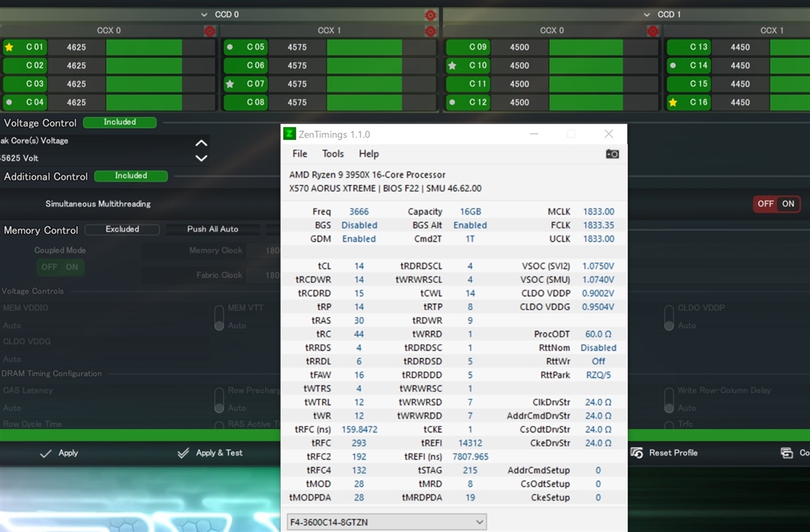Click the ProcODT value 60.0 Ω
This screenshot has height=532, width=810.
(x=598, y=334)
